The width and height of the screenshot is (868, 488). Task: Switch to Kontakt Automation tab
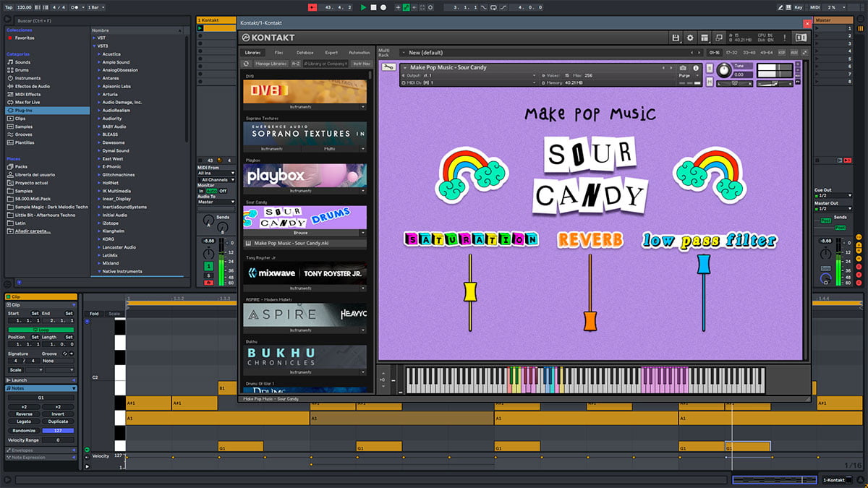(x=359, y=53)
